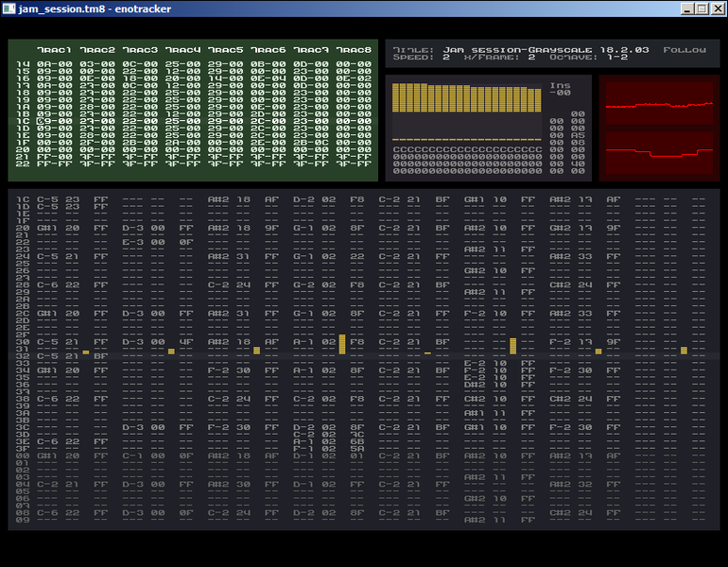Viewport: 728px width, 567px height.
Task: Click the upper red waveform oscilloscope
Action: point(659,105)
